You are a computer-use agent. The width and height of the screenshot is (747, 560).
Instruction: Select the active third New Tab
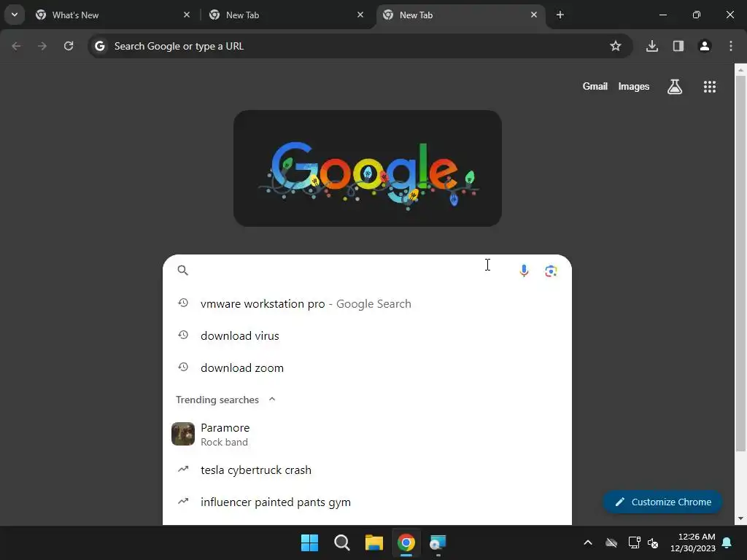point(461,15)
